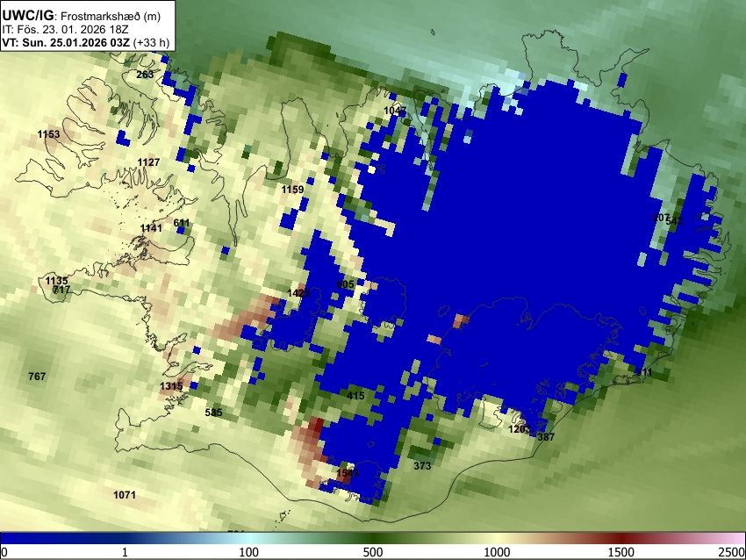Screen dimensions: 746x560
Task: Click the 1047 map value label
Action: click(x=395, y=111)
